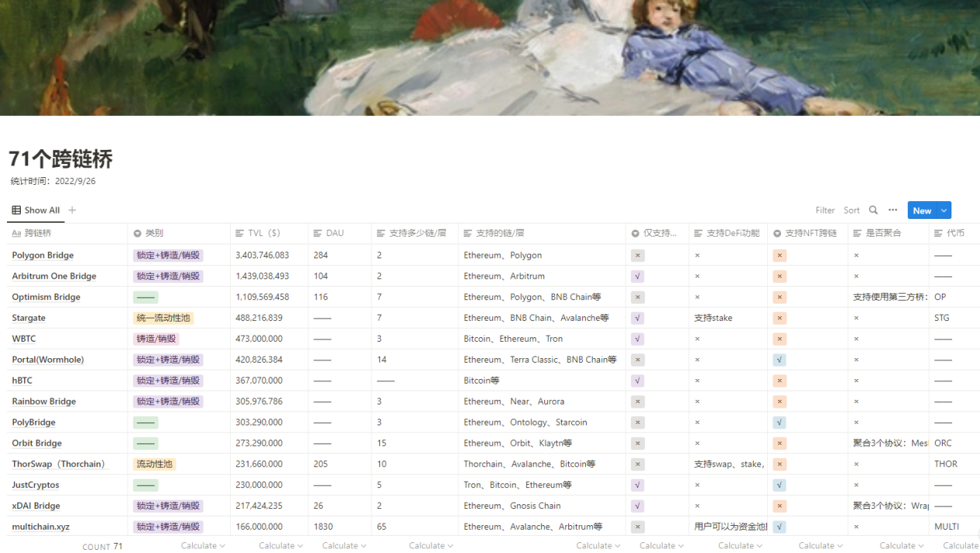Open the three-dots view options menu
Image resolution: width=980 pixels, height=553 pixels.
pyautogui.click(x=893, y=210)
